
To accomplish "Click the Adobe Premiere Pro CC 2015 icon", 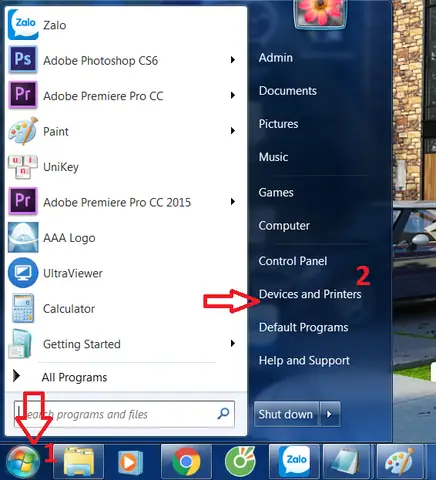I will tap(23, 201).
